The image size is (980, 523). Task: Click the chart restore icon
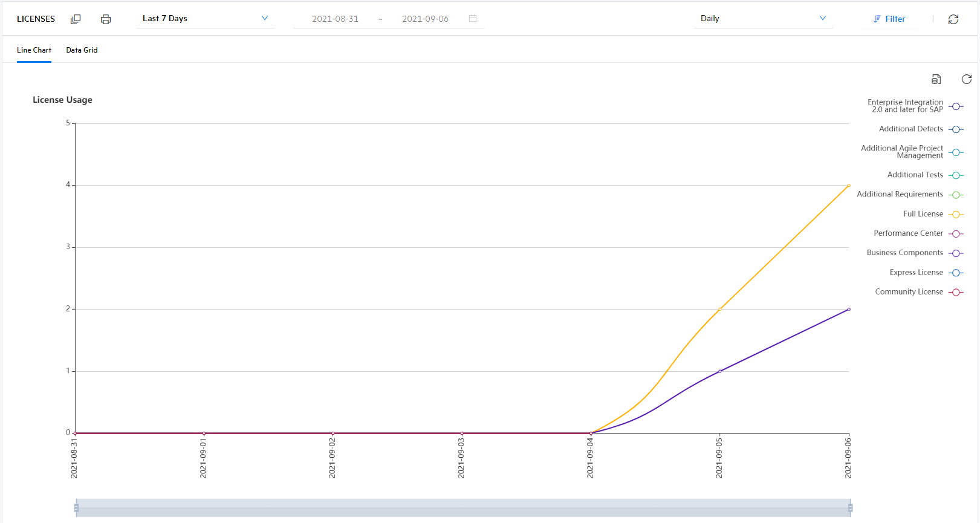click(x=966, y=79)
